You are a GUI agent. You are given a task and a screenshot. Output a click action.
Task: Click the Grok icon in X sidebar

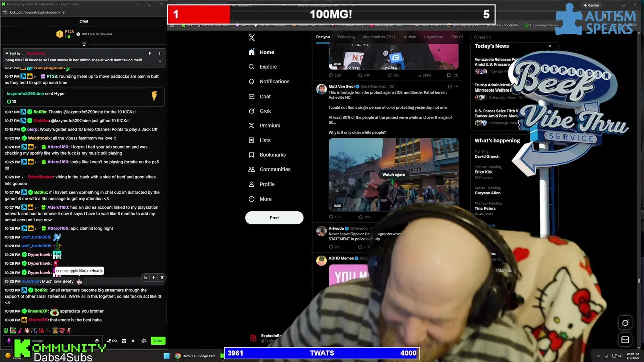click(x=251, y=111)
